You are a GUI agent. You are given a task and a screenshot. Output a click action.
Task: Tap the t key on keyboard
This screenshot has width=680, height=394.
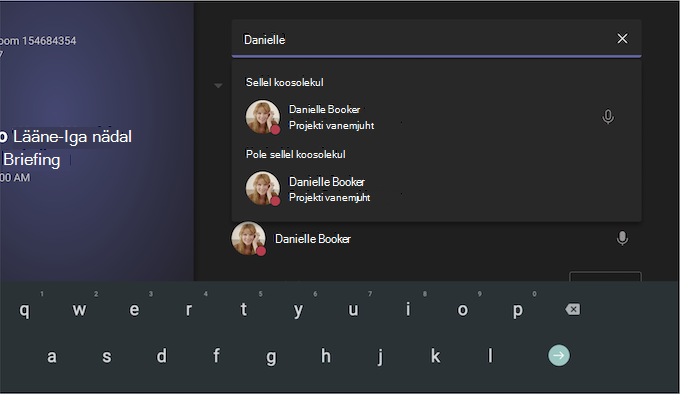[x=244, y=309]
